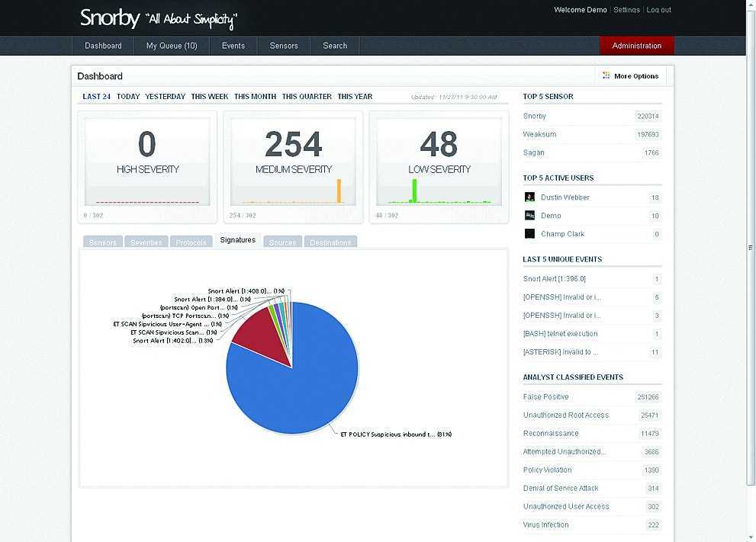Select the Destinations chart tab
The width and height of the screenshot is (756, 542).
[330, 242]
